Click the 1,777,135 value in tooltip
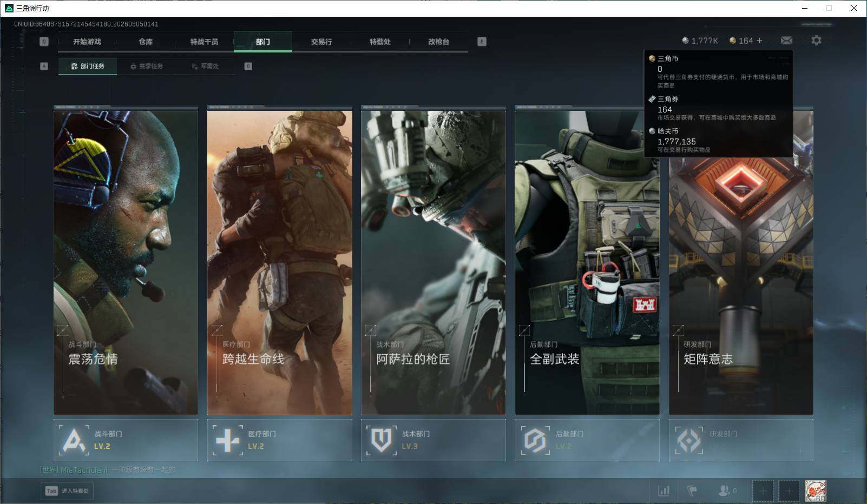This screenshot has width=867, height=504. (x=676, y=142)
